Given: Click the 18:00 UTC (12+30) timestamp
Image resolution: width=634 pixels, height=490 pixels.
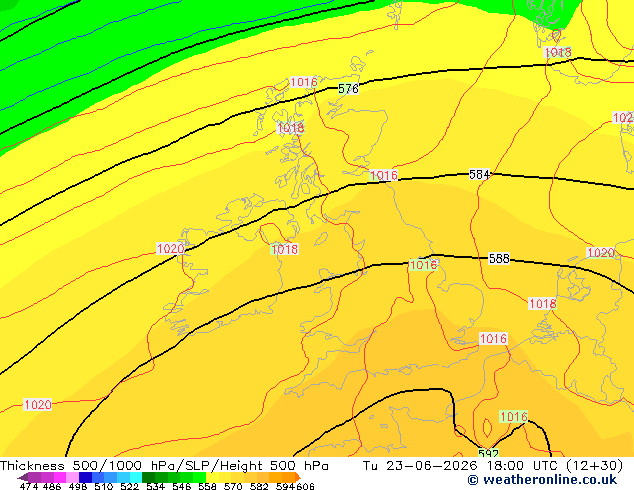Looking at the screenshot, I should [x=555, y=466].
